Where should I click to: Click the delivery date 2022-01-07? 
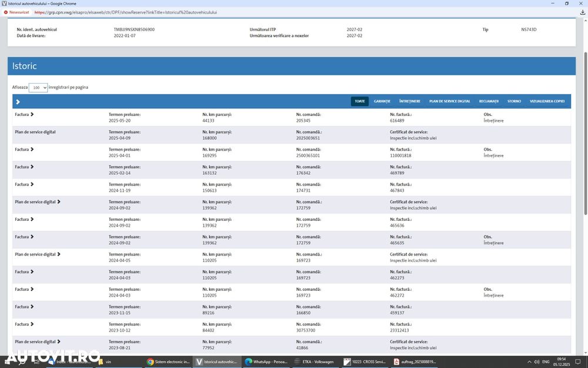[x=125, y=36]
